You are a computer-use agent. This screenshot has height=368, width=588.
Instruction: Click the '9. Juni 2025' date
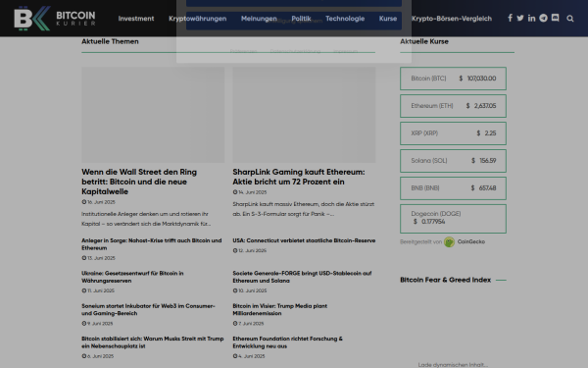point(97,323)
